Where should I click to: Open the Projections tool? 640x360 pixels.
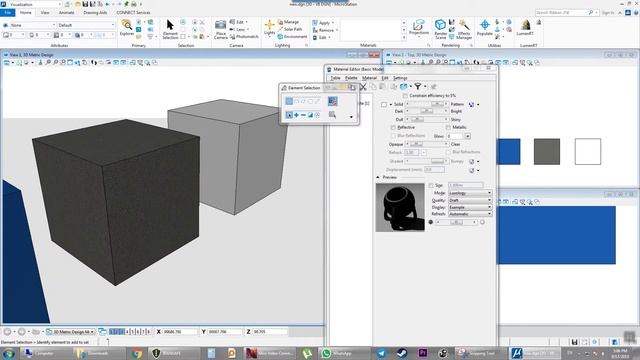(x=419, y=28)
